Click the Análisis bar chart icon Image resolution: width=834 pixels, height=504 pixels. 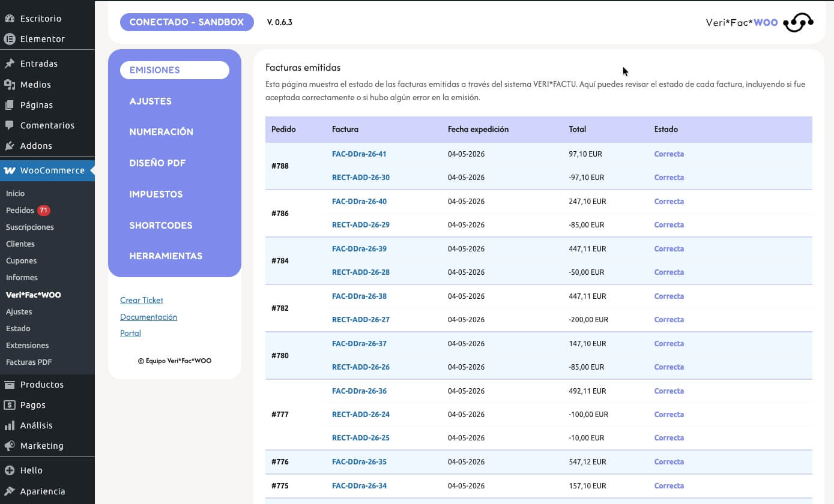10,425
